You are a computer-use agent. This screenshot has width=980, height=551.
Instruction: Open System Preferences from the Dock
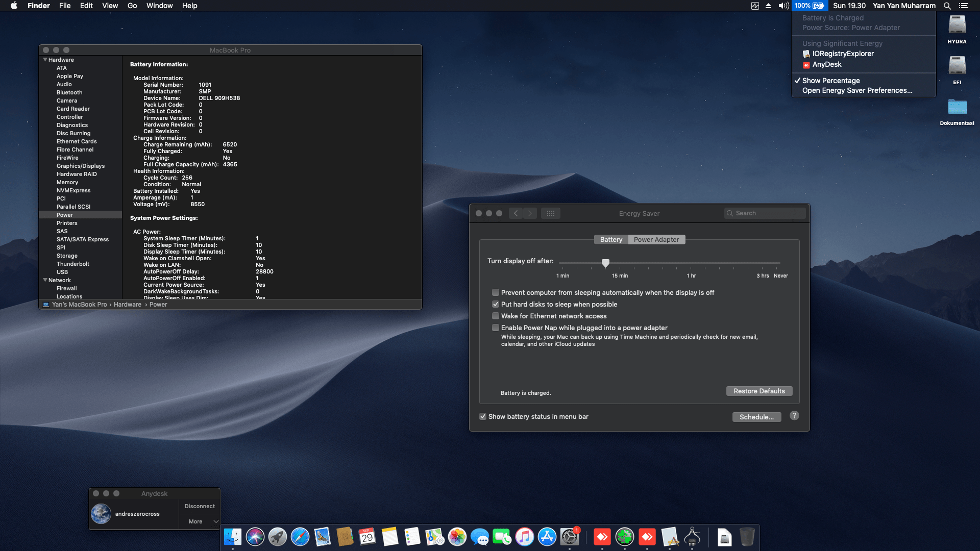pos(569,537)
